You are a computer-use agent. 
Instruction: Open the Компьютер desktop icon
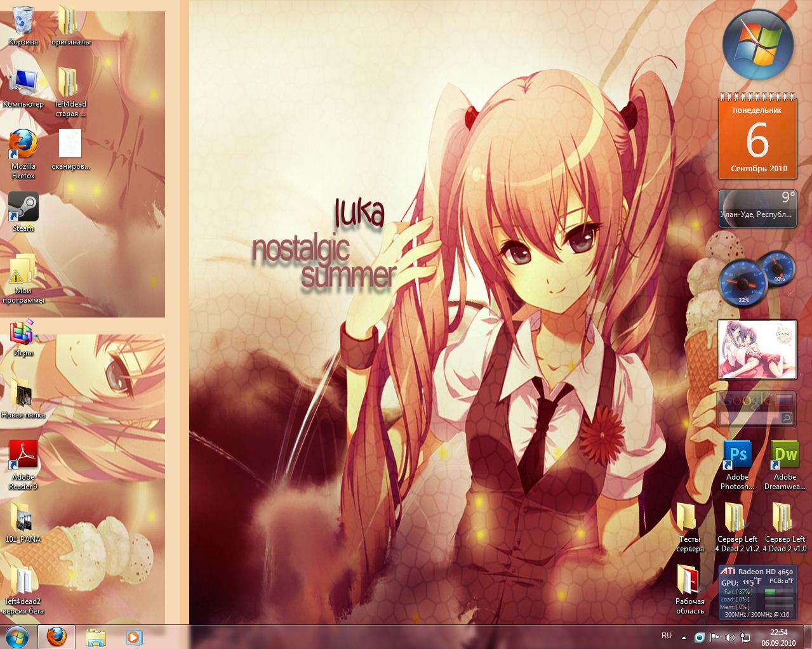tap(23, 88)
